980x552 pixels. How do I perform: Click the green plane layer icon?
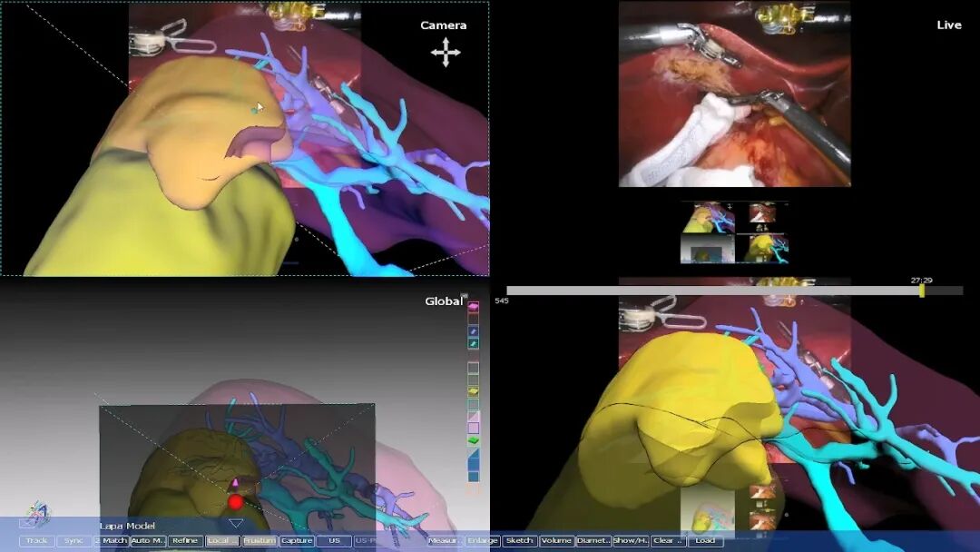coord(473,440)
